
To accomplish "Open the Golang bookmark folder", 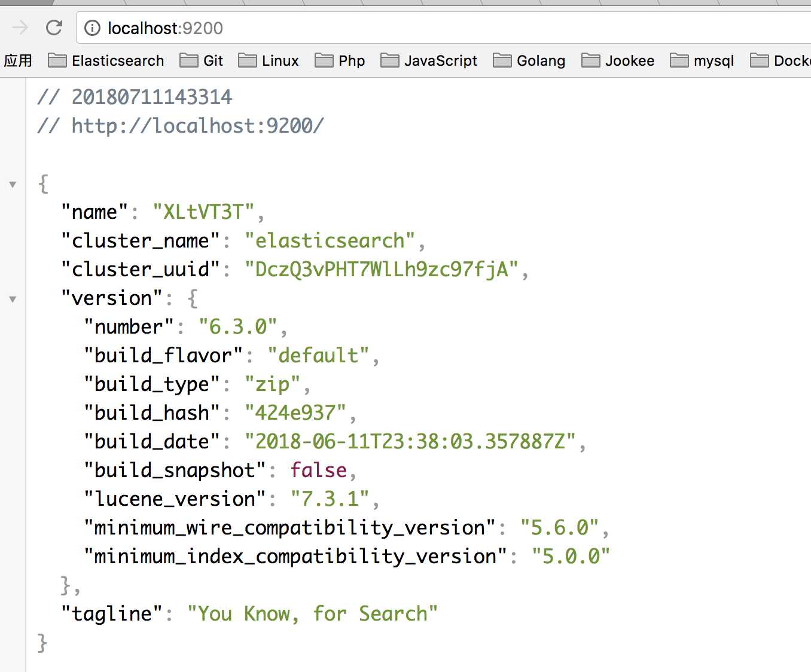I will pos(529,60).
